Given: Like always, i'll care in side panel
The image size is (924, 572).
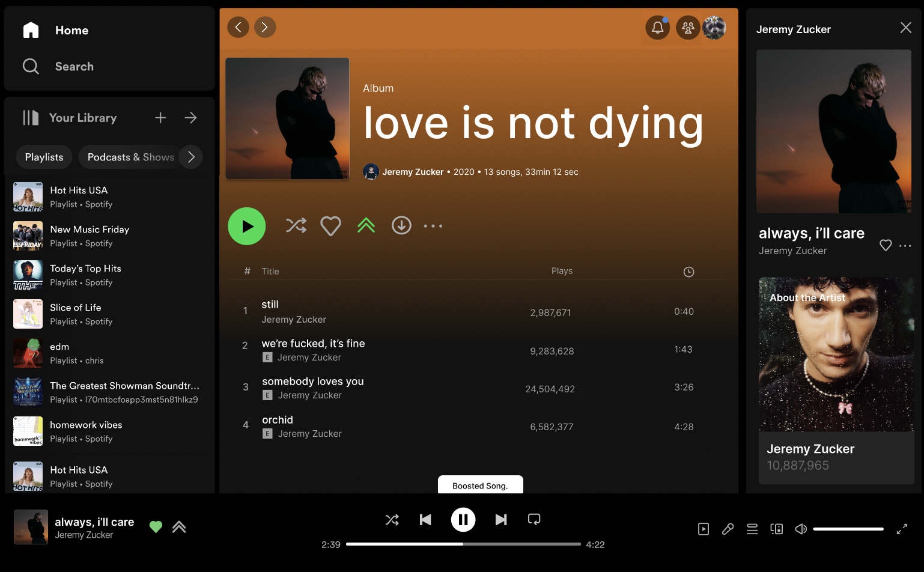Looking at the screenshot, I should pyautogui.click(x=885, y=245).
